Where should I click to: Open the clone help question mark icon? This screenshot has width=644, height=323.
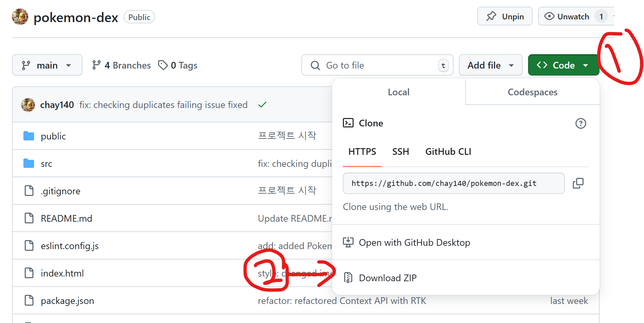pos(581,123)
